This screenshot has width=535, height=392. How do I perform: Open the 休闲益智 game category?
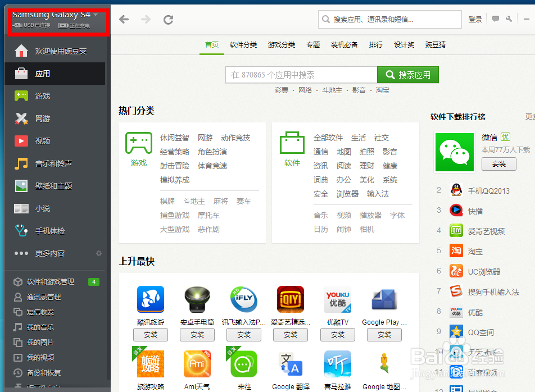174,138
